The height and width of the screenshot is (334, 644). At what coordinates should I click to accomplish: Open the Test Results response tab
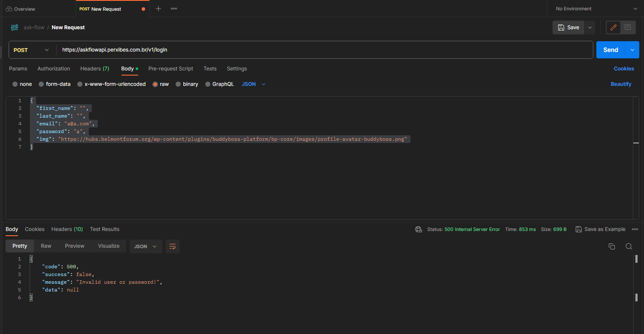pos(104,229)
